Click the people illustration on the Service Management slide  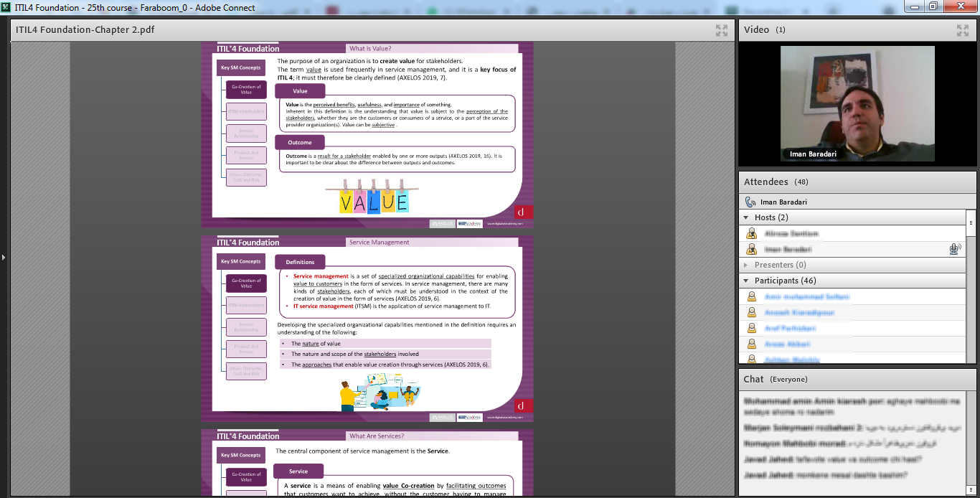click(380, 394)
